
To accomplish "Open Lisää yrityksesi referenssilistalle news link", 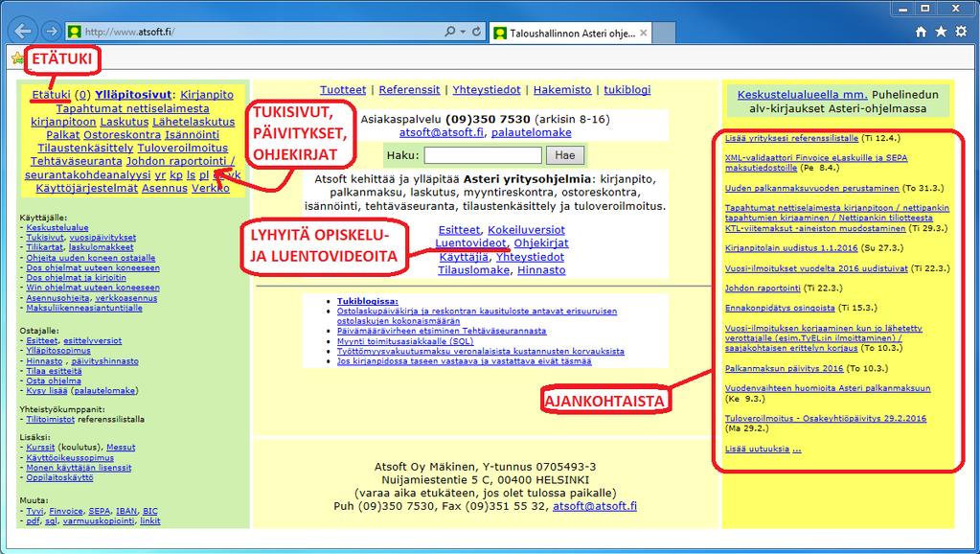I will pyautogui.click(x=791, y=139).
